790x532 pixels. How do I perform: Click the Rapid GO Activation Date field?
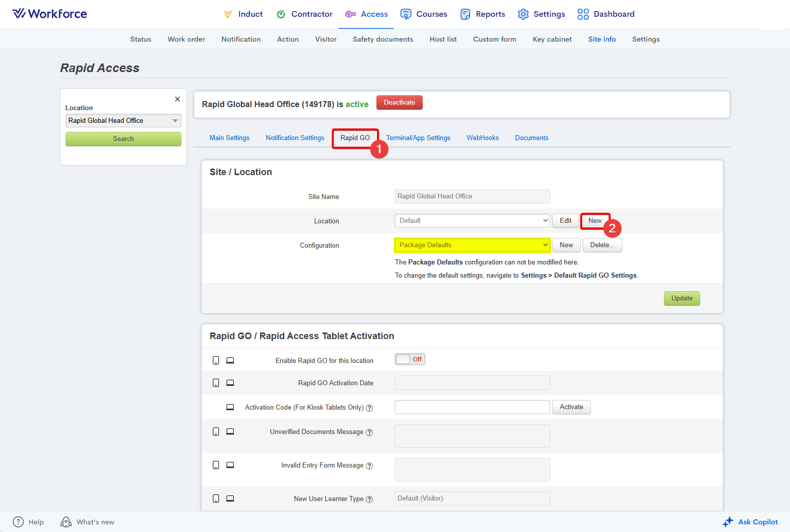tap(472, 383)
